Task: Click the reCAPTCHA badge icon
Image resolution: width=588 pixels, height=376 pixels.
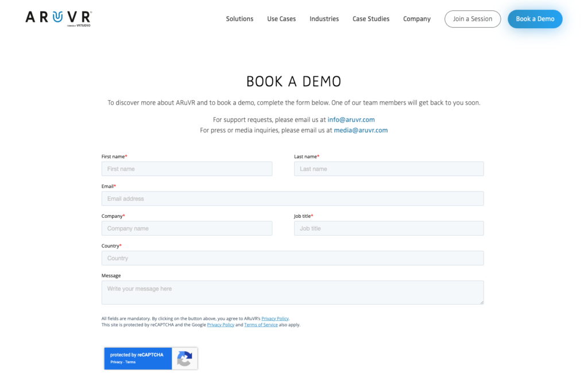Action: coord(184,359)
